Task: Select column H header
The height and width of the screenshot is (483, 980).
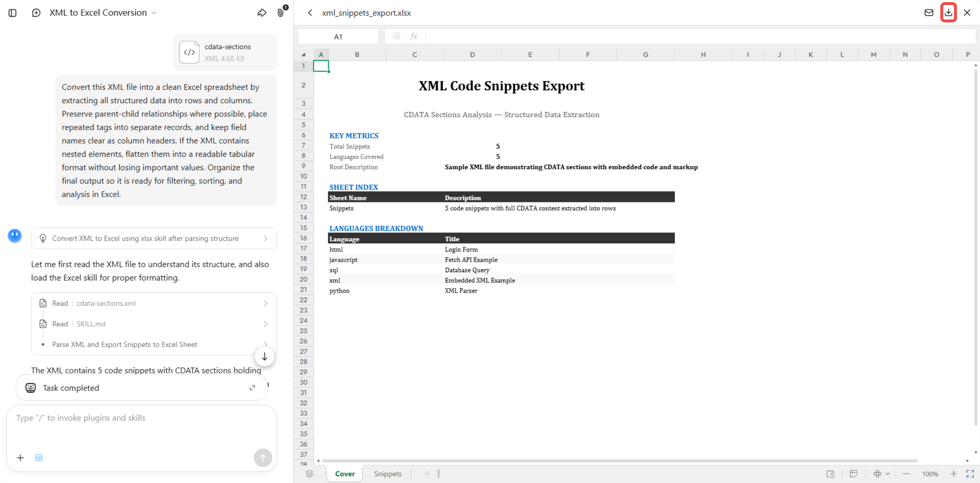Action: [703, 55]
